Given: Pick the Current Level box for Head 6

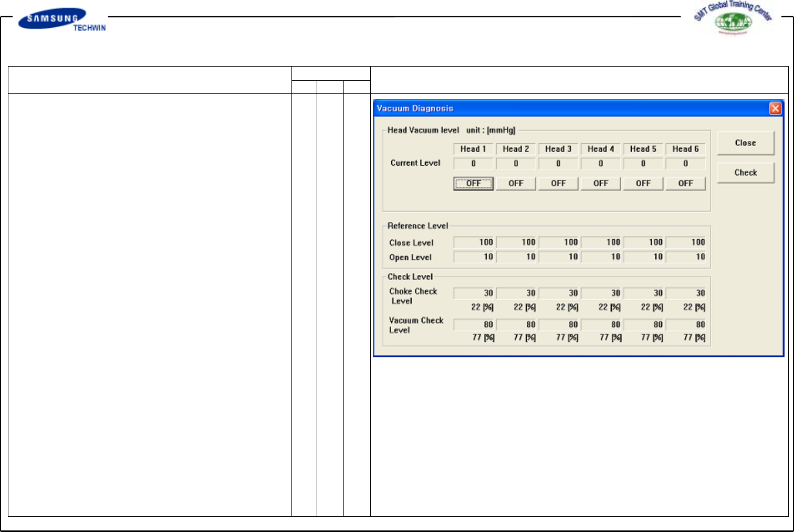Looking at the screenshot, I should tap(686, 164).
